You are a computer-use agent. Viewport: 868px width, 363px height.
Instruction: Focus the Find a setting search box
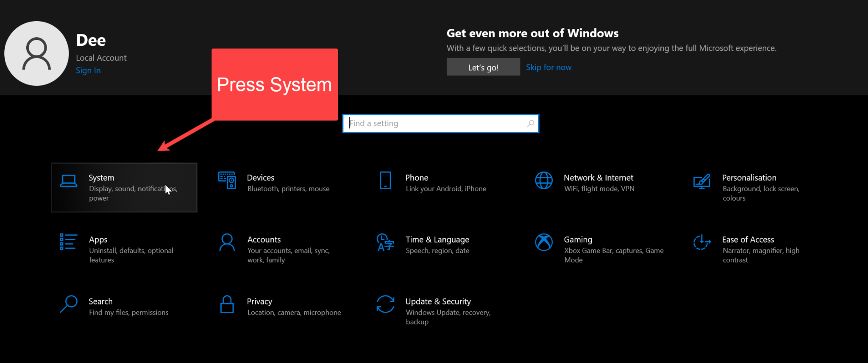pos(437,123)
